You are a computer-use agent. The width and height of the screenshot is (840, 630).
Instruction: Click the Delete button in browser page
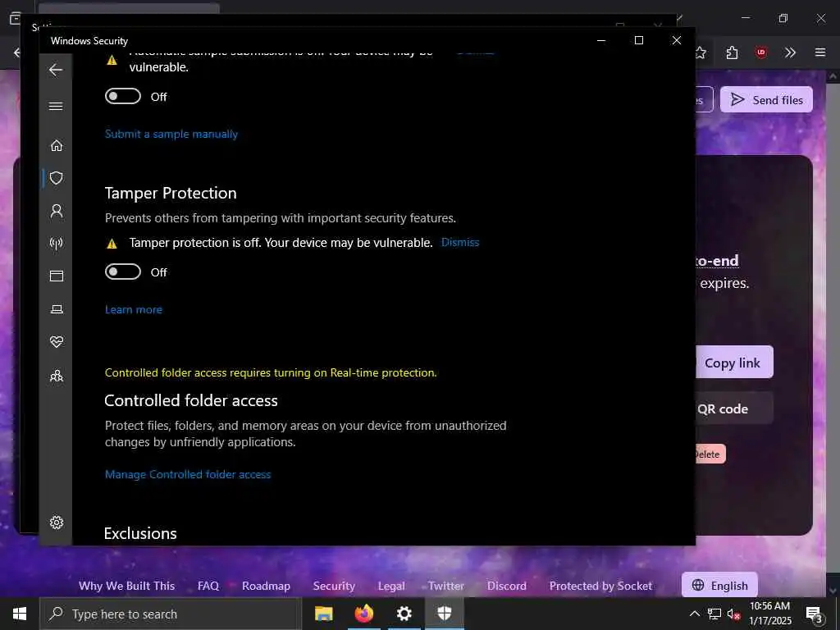(710, 454)
